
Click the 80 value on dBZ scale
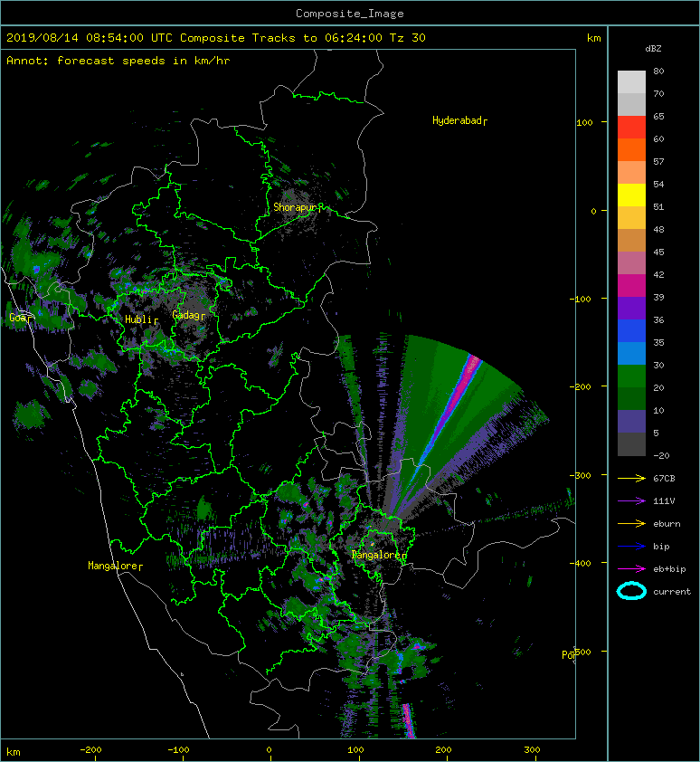point(658,71)
